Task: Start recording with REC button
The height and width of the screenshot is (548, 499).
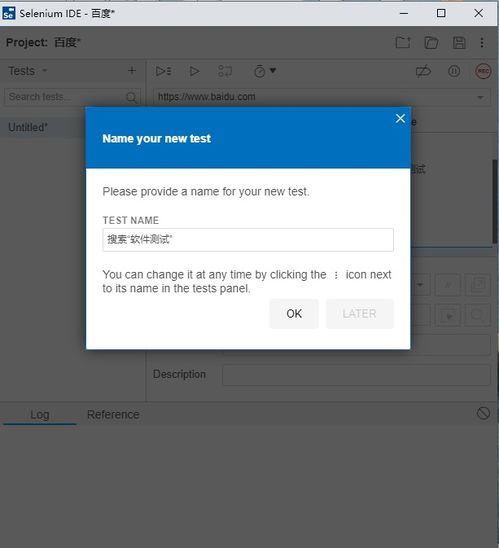Action: [483, 71]
